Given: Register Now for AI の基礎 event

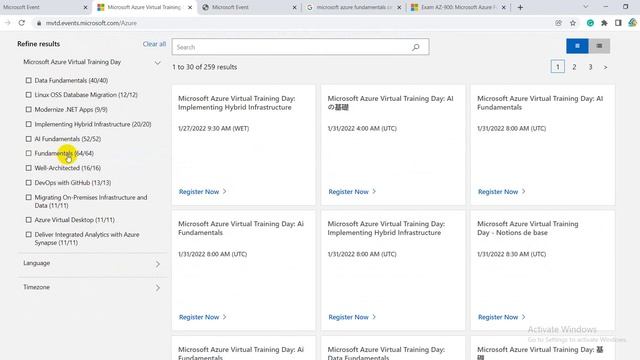Looking at the screenshot, I should point(352,191).
